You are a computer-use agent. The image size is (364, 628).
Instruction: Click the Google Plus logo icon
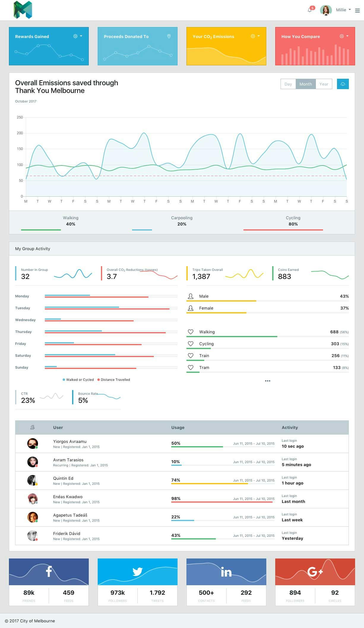[x=315, y=572]
